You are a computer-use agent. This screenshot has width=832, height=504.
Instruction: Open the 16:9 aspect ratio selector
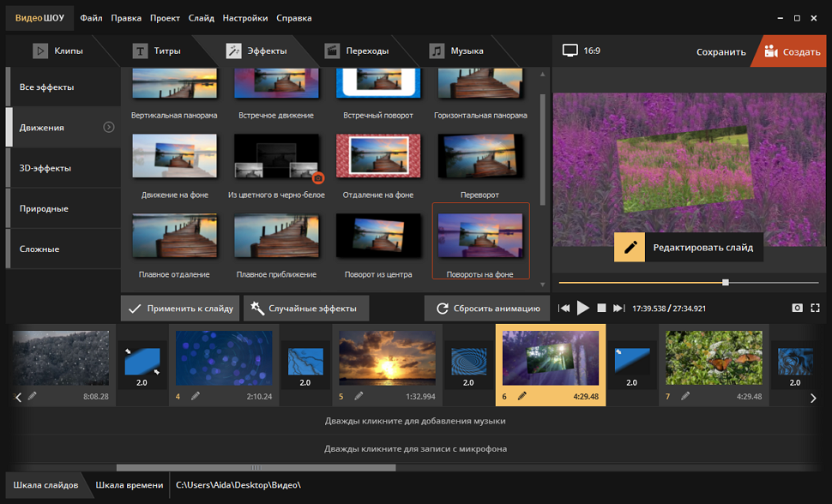(582, 51)
